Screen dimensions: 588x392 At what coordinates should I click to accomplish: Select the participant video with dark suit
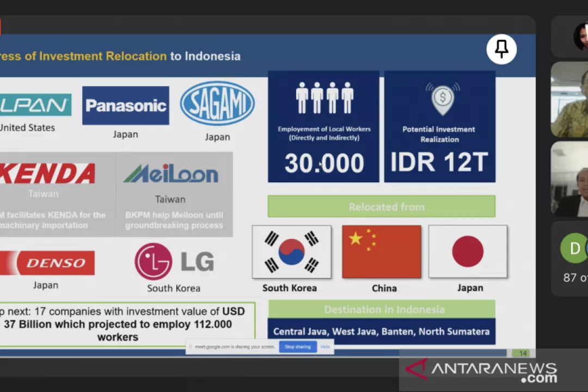(569, 179)
